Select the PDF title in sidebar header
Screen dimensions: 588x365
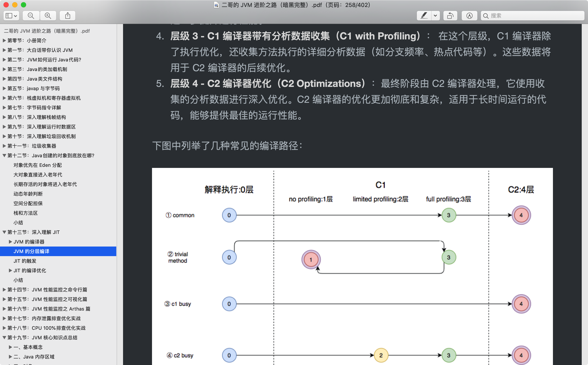coord(47,31)
